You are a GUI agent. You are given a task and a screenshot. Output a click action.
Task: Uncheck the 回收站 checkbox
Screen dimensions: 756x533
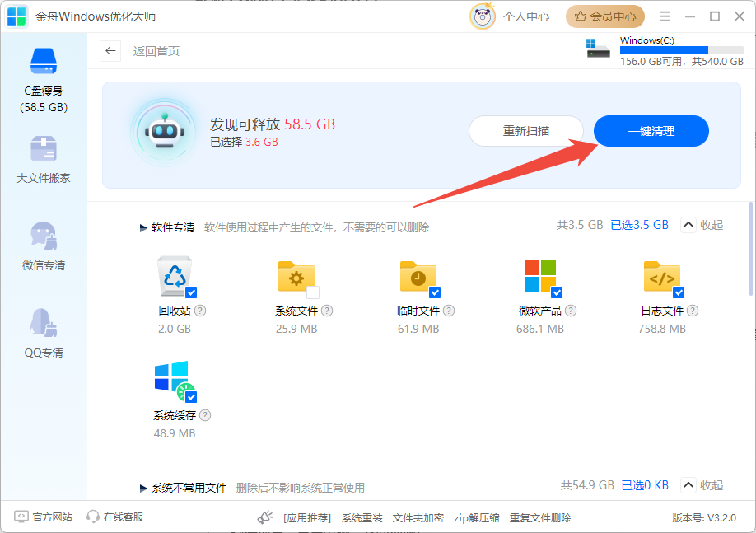[x=191, y=292]
